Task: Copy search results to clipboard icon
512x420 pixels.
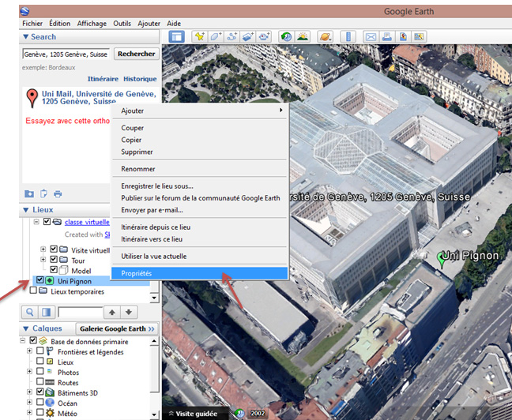Action: point(43,194)
